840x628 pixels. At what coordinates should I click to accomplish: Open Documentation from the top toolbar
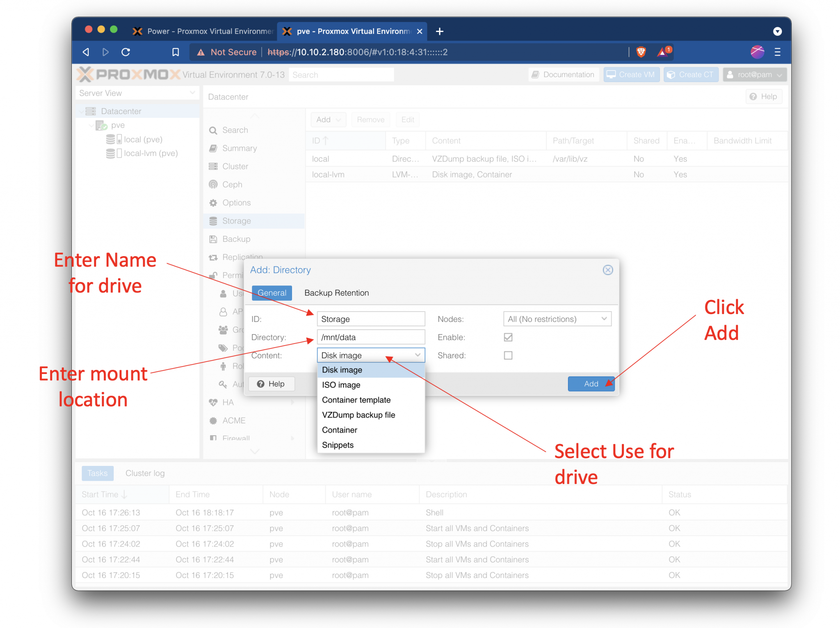[564, 74]
